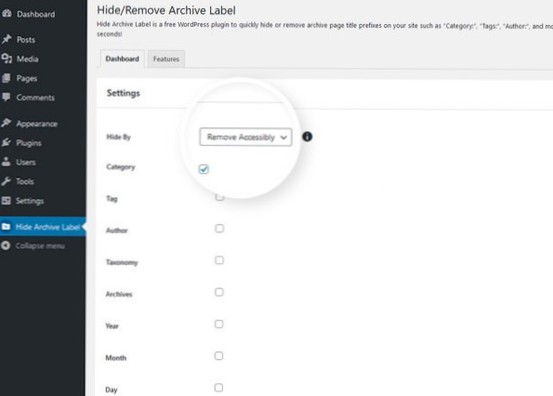The height and width of the screenshot is (396, 553).
Task: Click the Posts pushpin icon
Action: [6, 39]
